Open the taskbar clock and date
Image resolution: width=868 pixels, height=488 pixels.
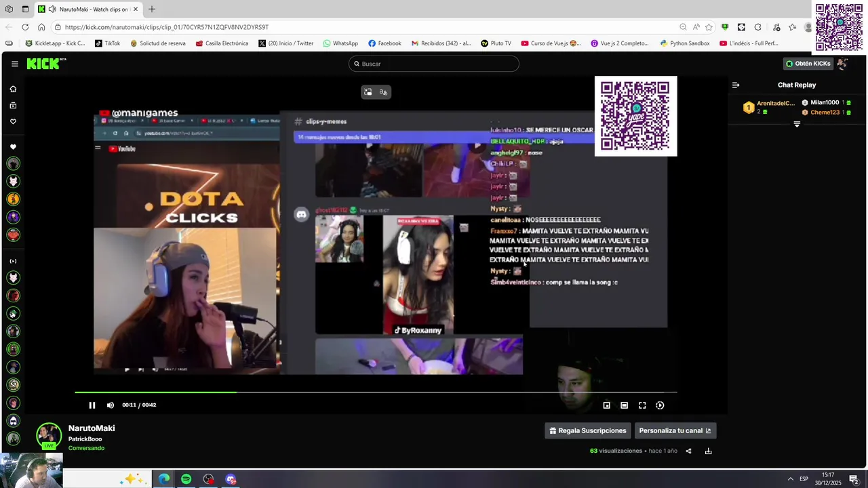click(x=829, y=479)
